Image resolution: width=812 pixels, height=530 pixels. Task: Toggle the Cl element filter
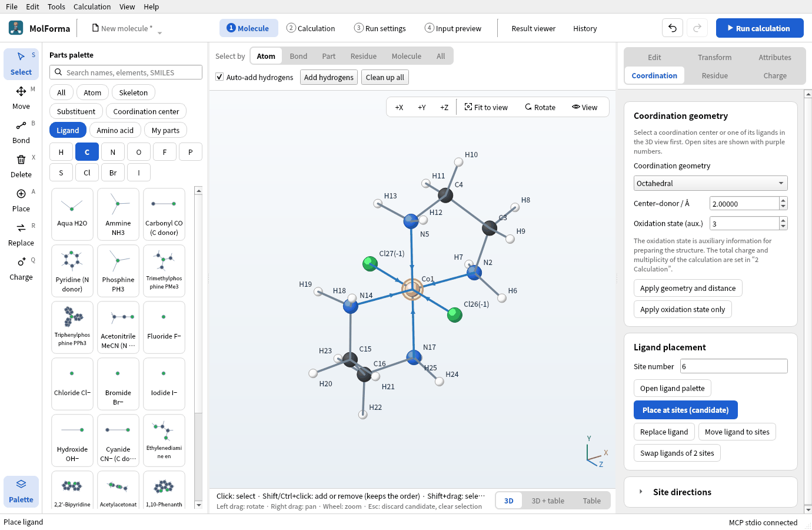tap(87, 173)
